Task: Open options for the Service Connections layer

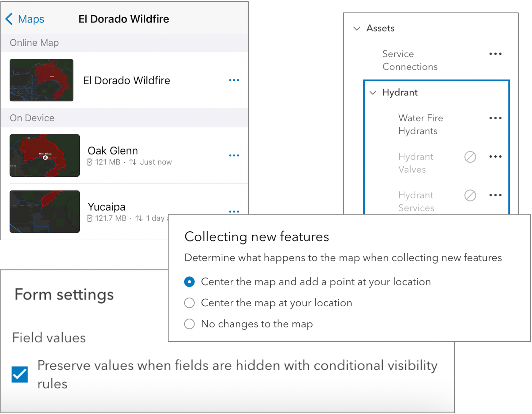Action: (496, 54)
